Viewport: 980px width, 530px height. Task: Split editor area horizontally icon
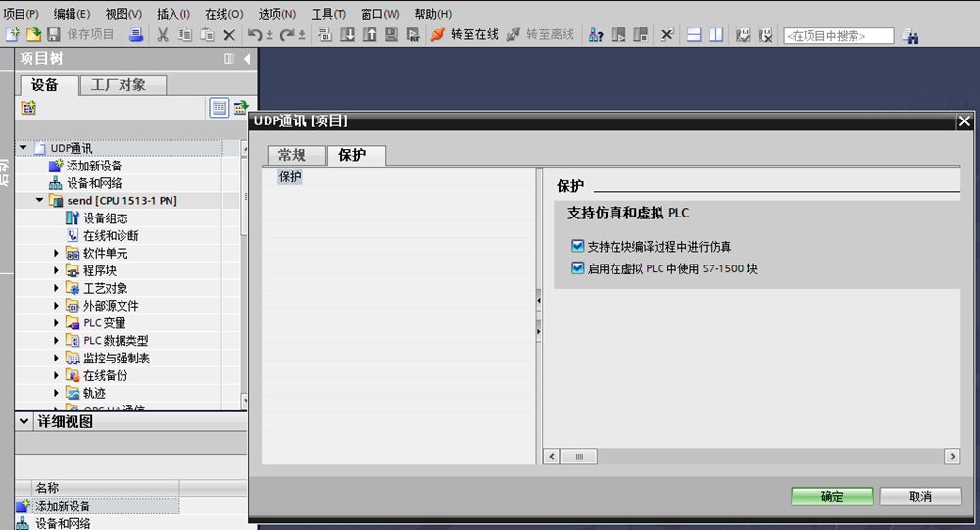694,35
